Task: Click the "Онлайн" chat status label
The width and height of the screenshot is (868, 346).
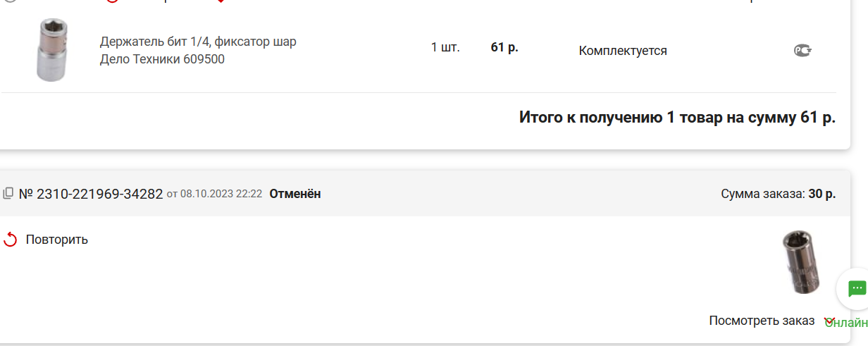Action: 846,323
